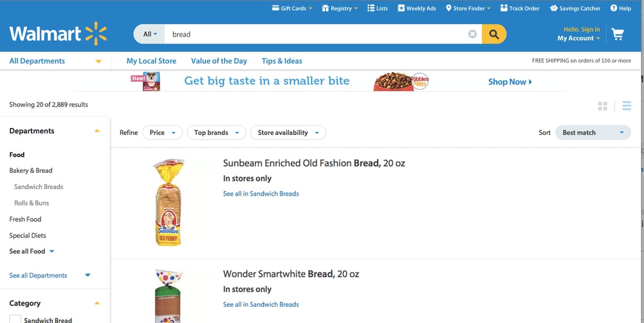Viewport: 644px width, 323px height.
Task: Open the Sunbeam bread product thumbnail
Action: coord(169,202)
